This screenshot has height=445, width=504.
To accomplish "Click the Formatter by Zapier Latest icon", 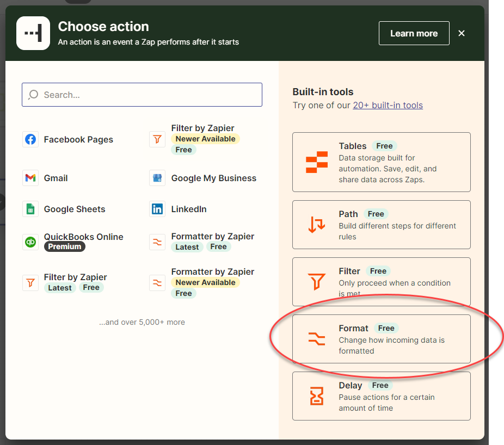I will [x=157, y=242].
